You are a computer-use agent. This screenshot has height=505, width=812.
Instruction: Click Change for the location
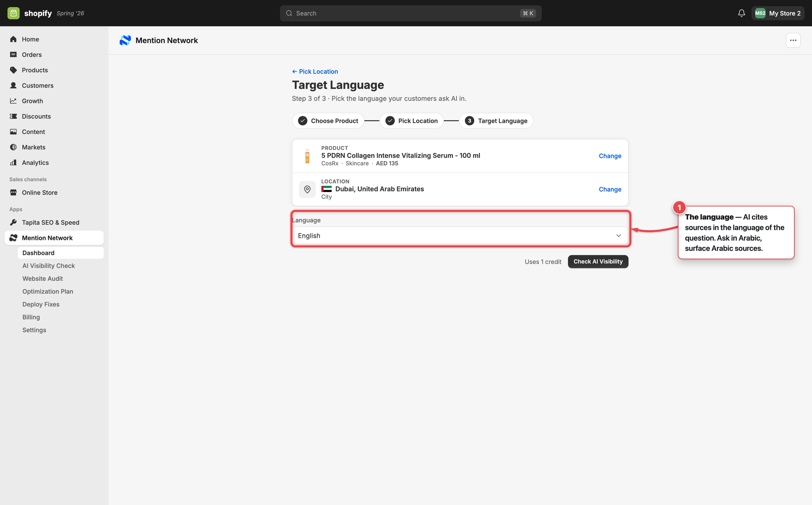click(x=610, y=189)
